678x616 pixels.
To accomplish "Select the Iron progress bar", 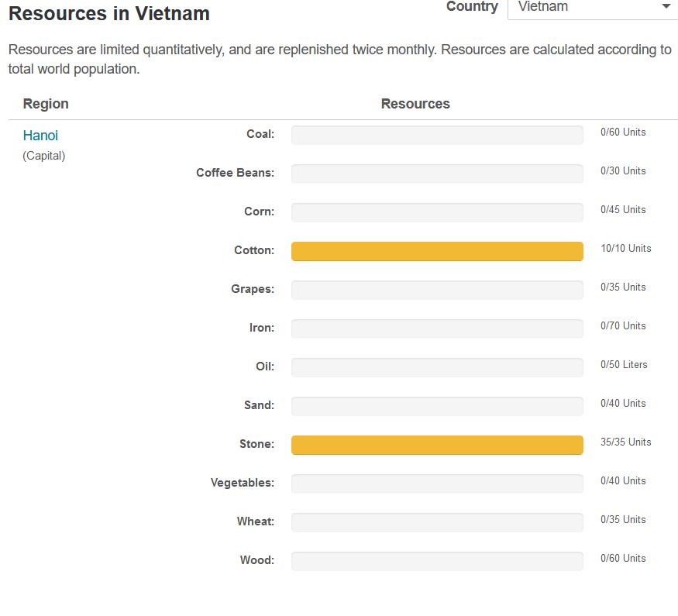I will (x=437, y=329).
